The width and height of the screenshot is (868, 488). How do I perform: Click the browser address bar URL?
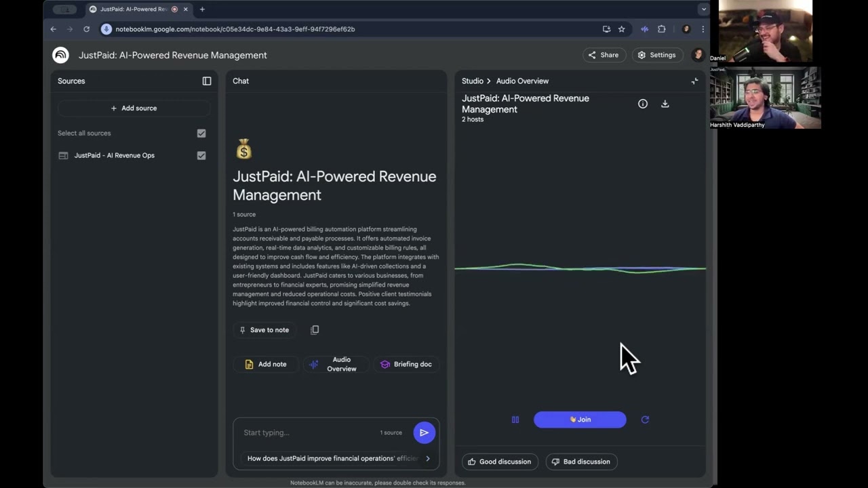point(235,29)
